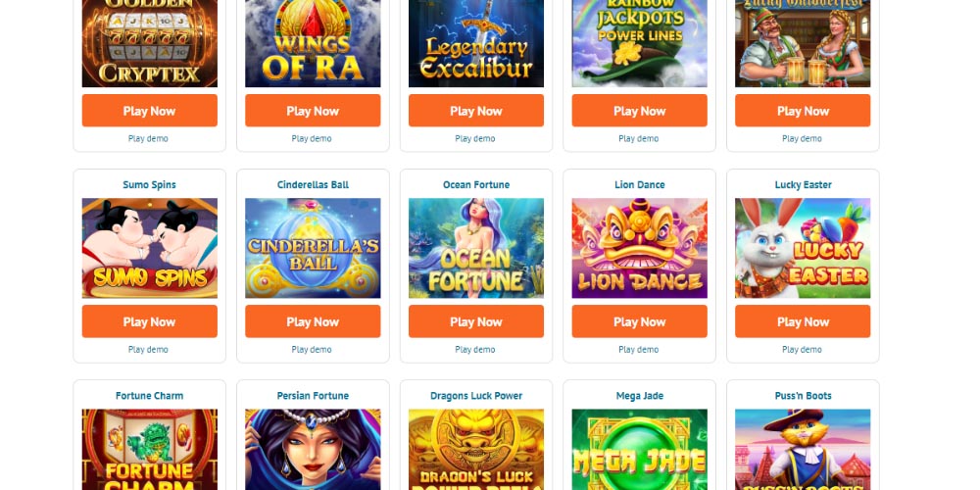The width and height of the screenshot is (980, 490).
Task: Select the Puss'n Boots game thumbnail
Action: (803, 450)
